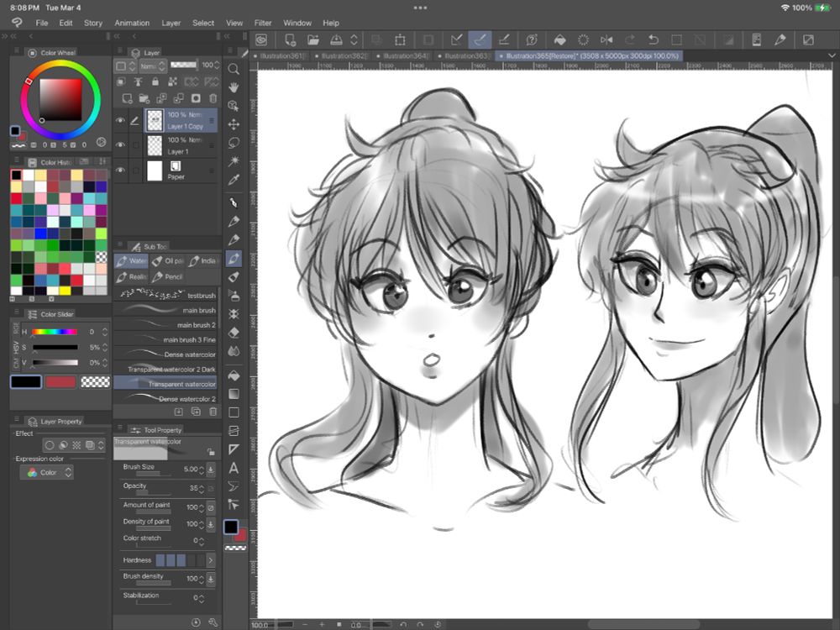This screenshot has height=630, width=840.
Task: Click the Fill icon in the command bar
Action: point(559,39)
